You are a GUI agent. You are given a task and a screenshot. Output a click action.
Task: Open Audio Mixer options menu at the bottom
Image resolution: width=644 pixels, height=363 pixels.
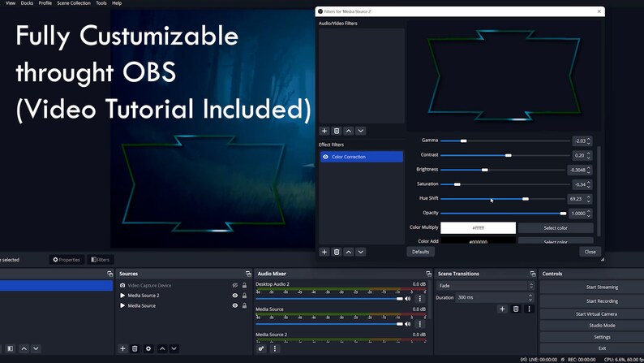pos(275,348)
